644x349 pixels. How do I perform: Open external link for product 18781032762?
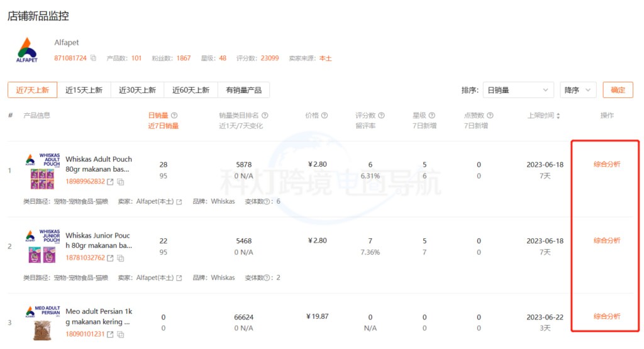tap(110, 258)
